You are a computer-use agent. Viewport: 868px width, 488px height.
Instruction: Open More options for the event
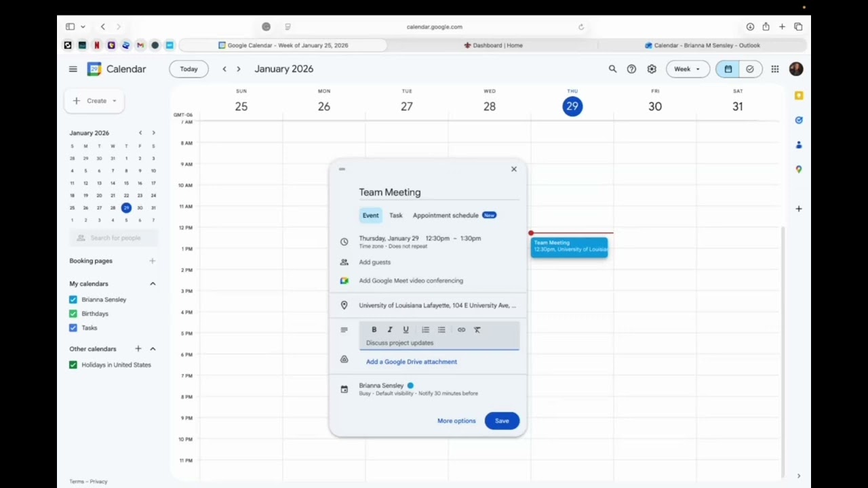click(x=456, y=421)
